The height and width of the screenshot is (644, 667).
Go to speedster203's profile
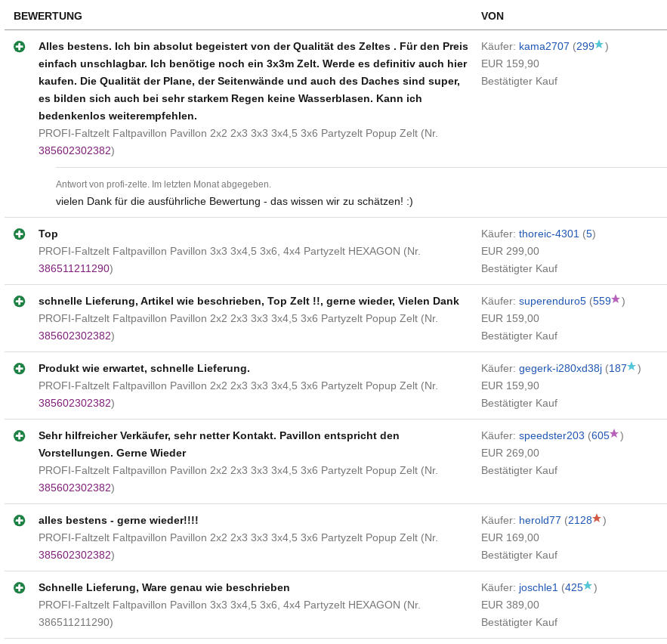pyautogui.click(x=551, y=436)
